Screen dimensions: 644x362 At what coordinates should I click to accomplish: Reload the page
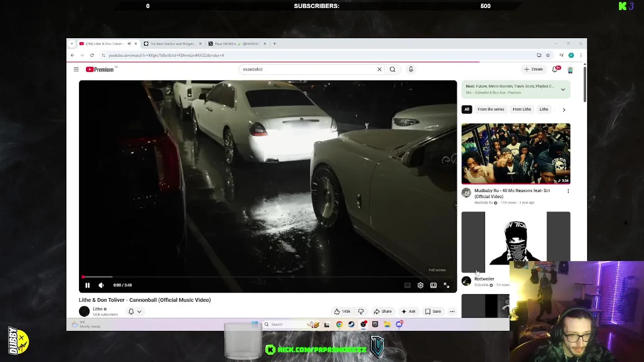click(92, 55)
